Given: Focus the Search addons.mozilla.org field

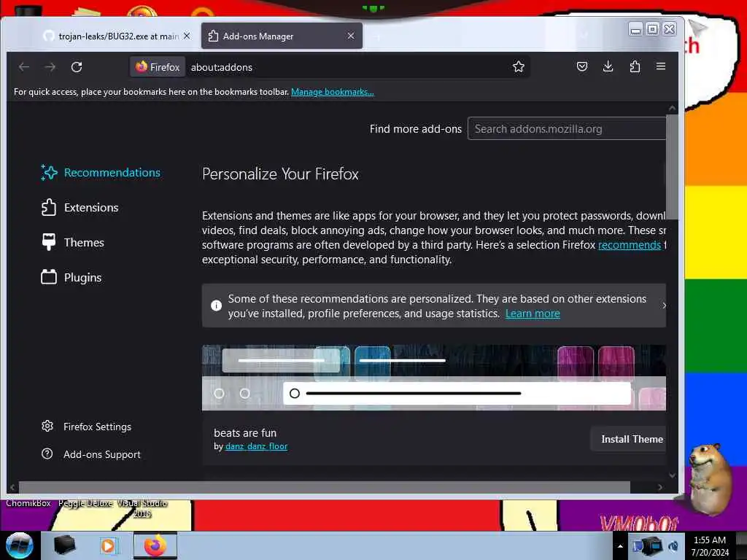Looking at the screenshot, I should coord(567,128).
